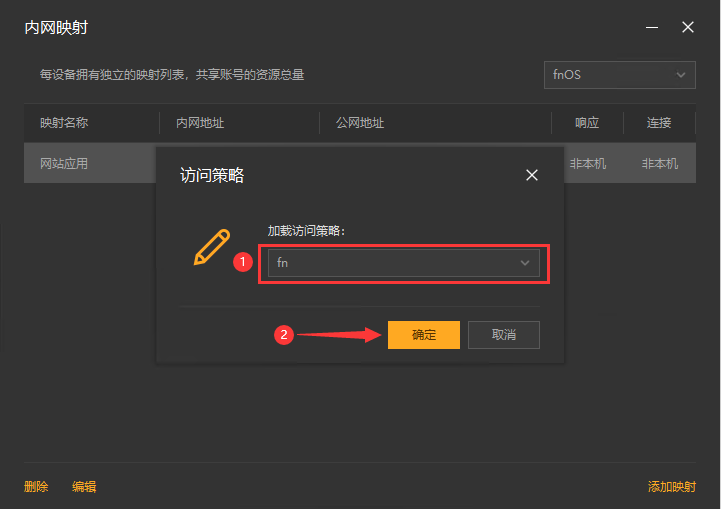
Task: Click the 加载访问策略 label
Action: [x=306, y=231]
